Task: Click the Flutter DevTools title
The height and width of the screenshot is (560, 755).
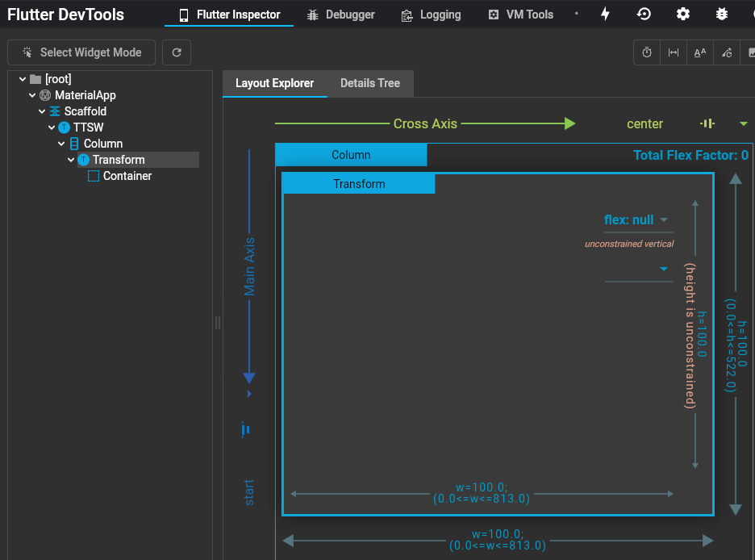Action: coord(66,15)
